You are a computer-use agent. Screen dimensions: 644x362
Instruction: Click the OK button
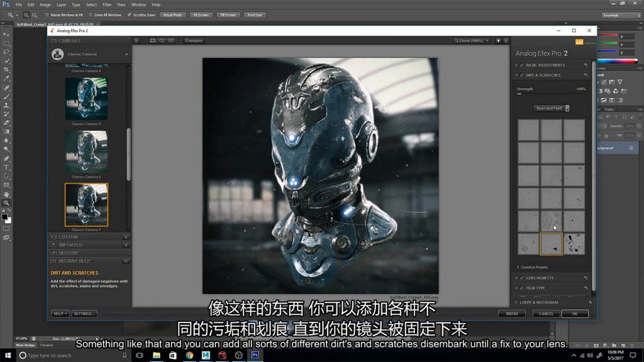(x=575, y=314)
